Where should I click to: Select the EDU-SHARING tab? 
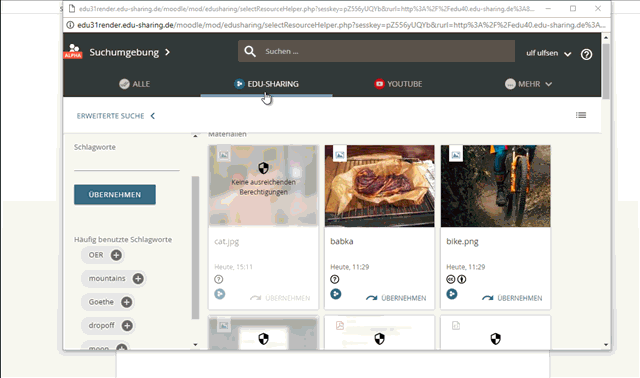266,84
